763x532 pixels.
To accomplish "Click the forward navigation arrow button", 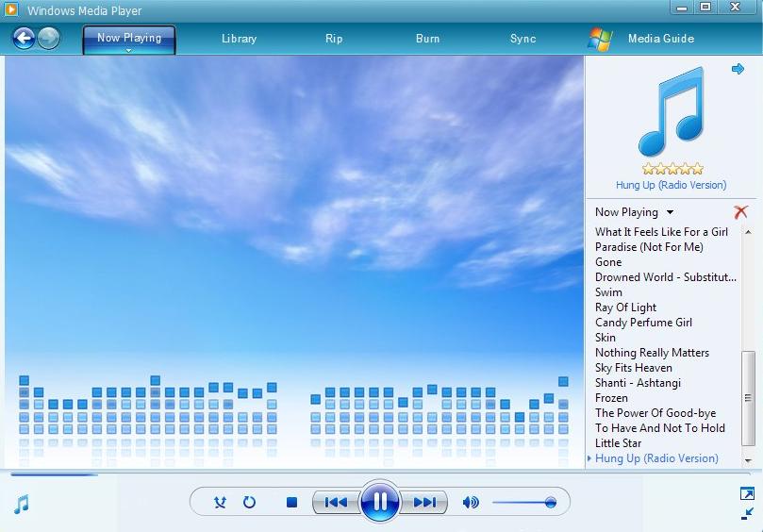I will pos(49,39).
